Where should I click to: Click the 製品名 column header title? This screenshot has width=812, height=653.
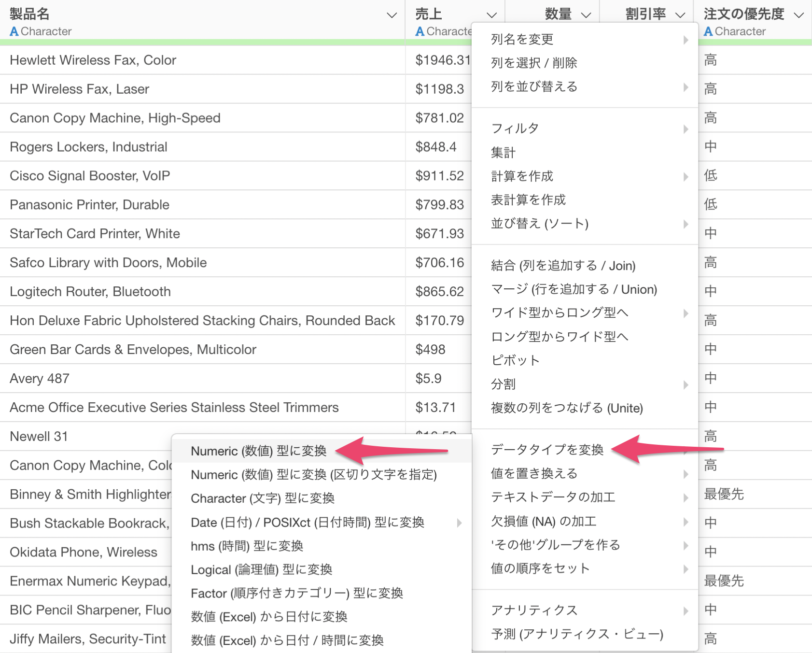point(29,14)
